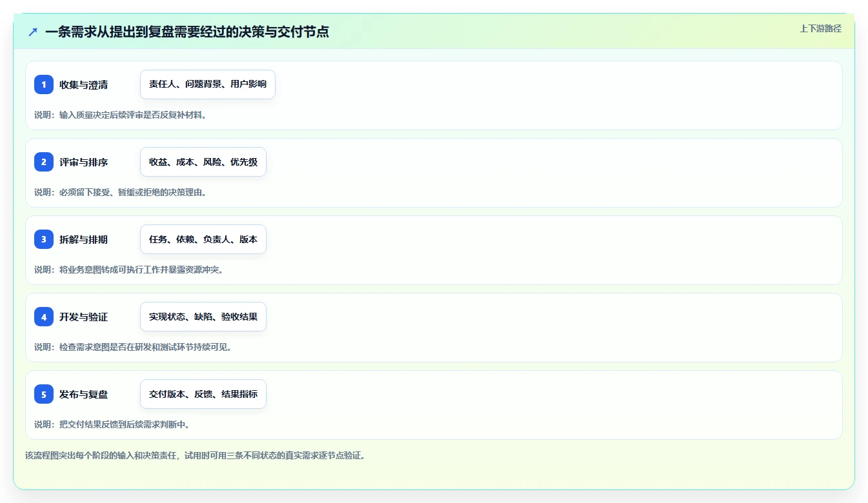Click the arrow icon beside the flowchart title
The image size is (868, 503).
coord(33,32)
